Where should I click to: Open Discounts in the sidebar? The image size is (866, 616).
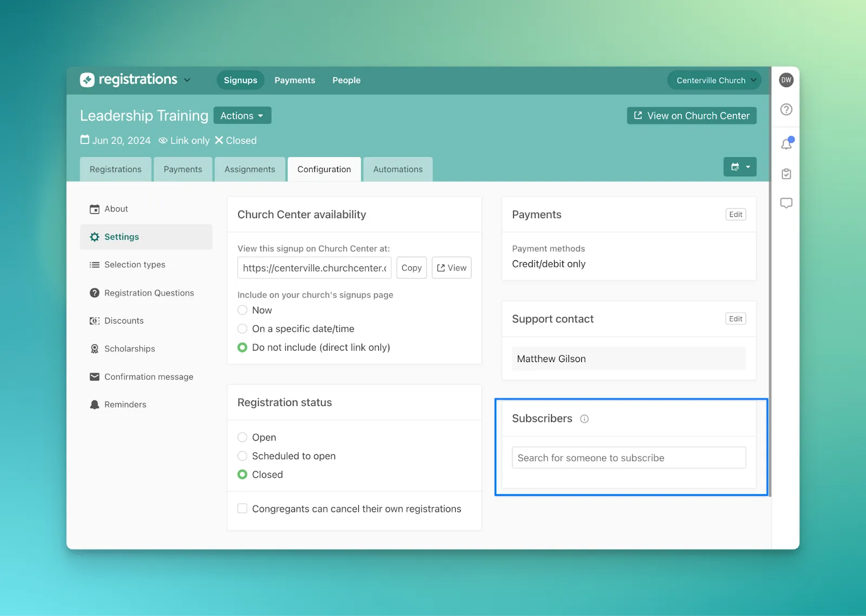124,321
